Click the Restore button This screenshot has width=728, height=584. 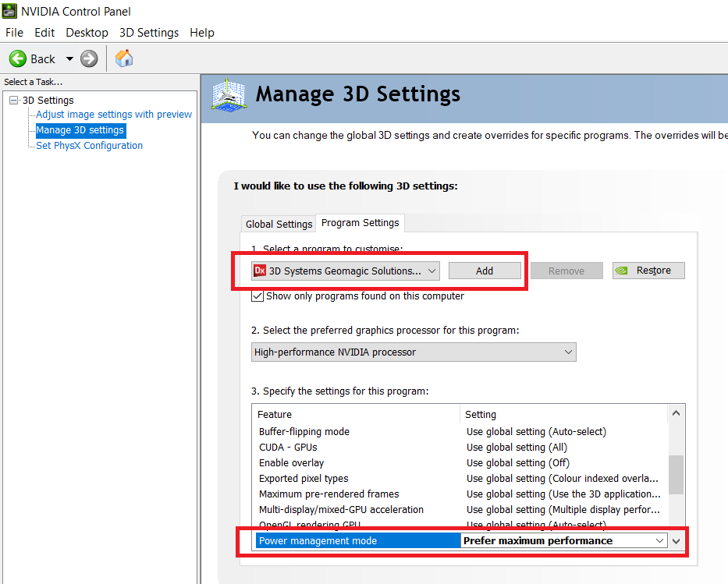pyautogui.click(x=648, y=271)
